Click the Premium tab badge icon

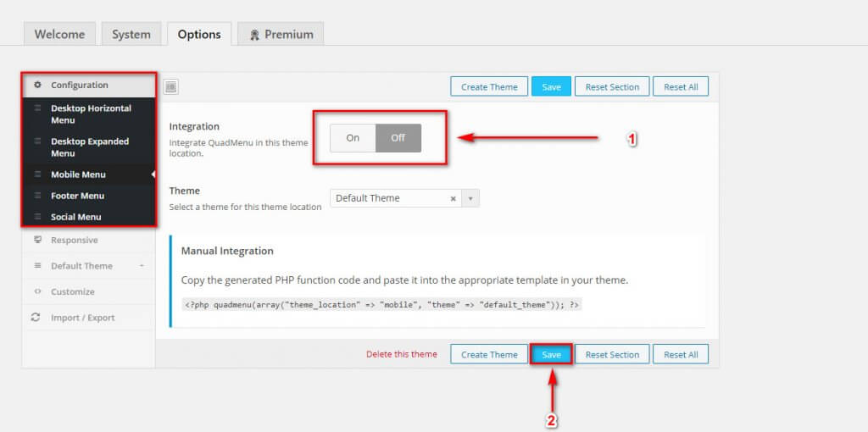254,35
